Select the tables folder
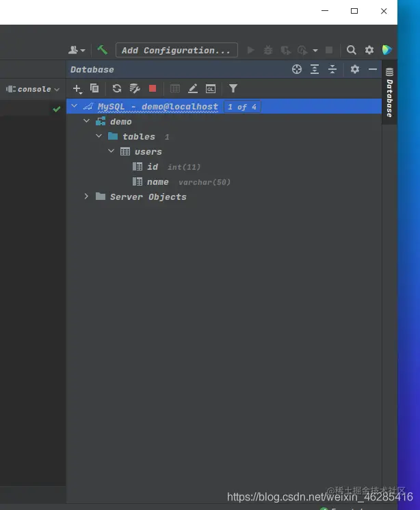Image resolution: width=420 pixels, height=510 pixels. point(139,137)
